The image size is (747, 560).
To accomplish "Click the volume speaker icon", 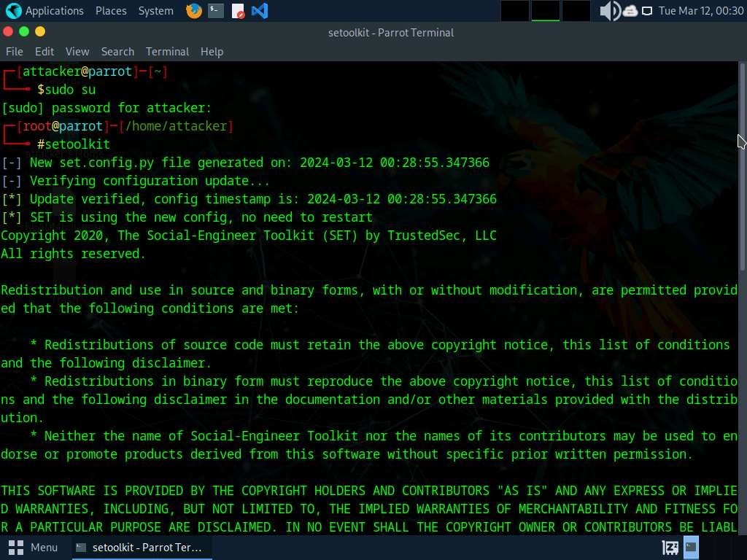I will tap(609, 11).
